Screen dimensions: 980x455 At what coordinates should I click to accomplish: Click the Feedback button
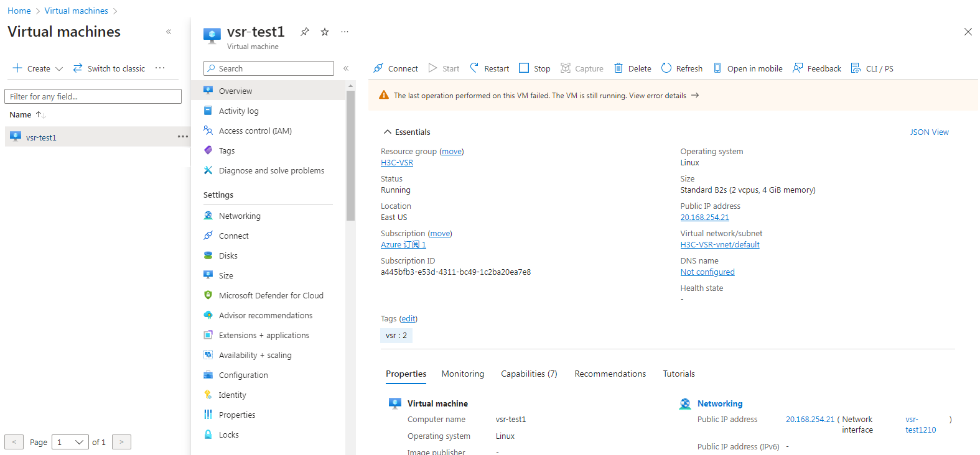[x=817, y=68]
